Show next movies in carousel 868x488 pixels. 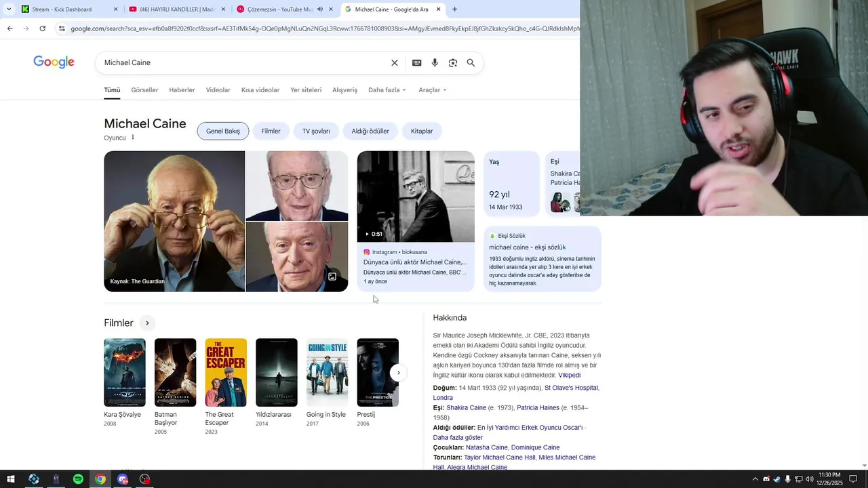pyautogui.click(x=399, y=373)
